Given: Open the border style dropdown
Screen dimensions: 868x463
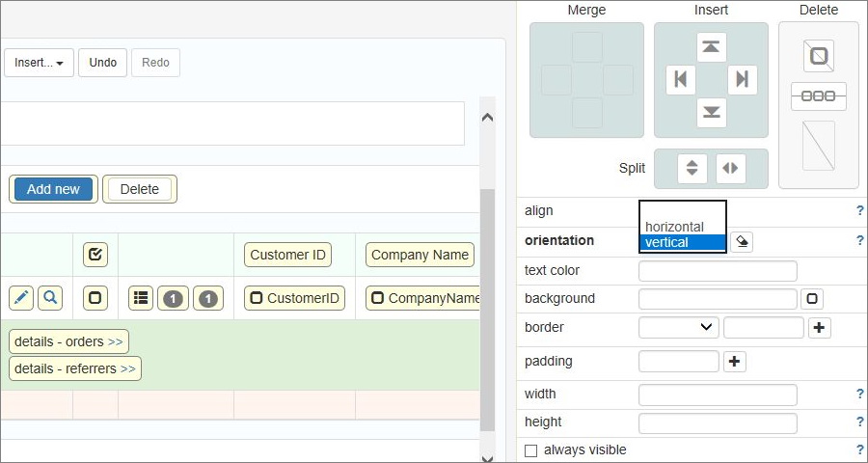Looking at the screenshot, I should click(x=679, y=327).
